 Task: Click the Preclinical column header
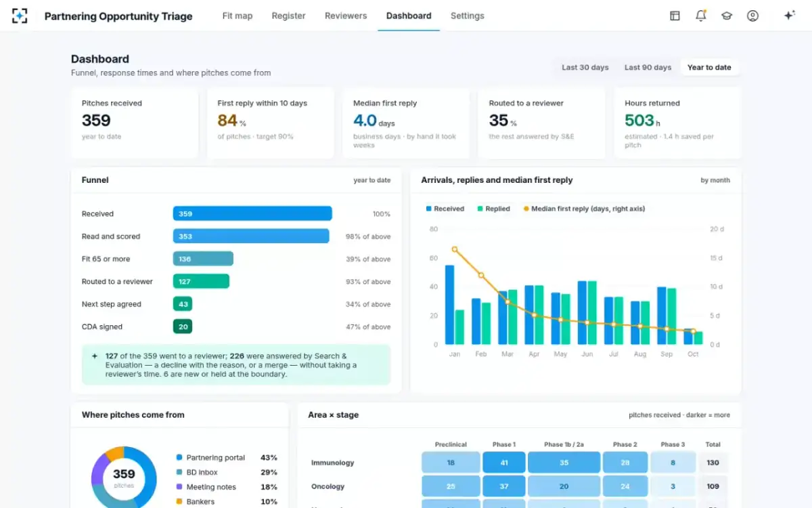click(451, 444)
